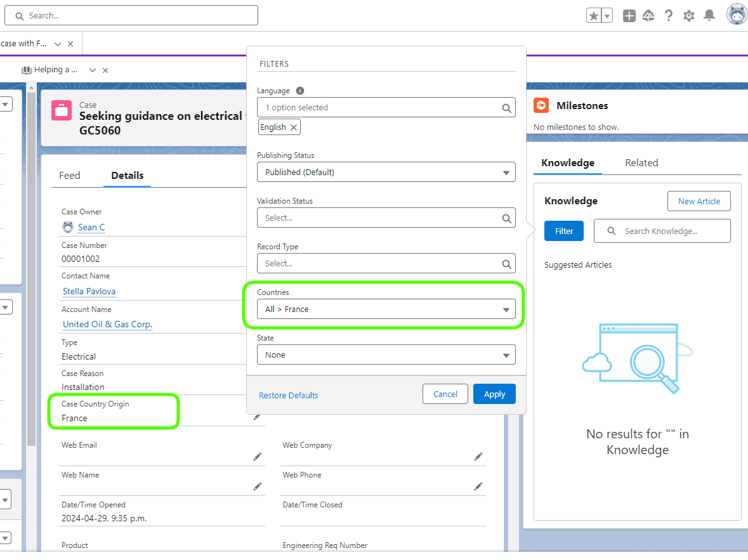Open the notifications bell

point(709,16)
